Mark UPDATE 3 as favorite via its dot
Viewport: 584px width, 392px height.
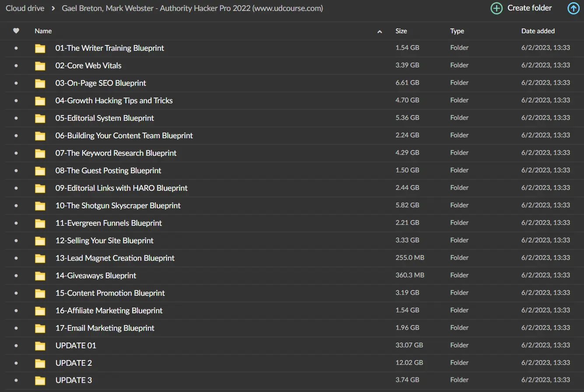pyautogui.click(x=16, y=381)
